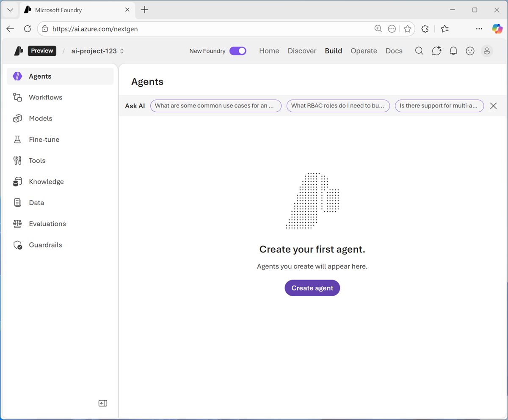Open the Knowledge section
This screenshot has width=508, height=420.
[46, 181]
